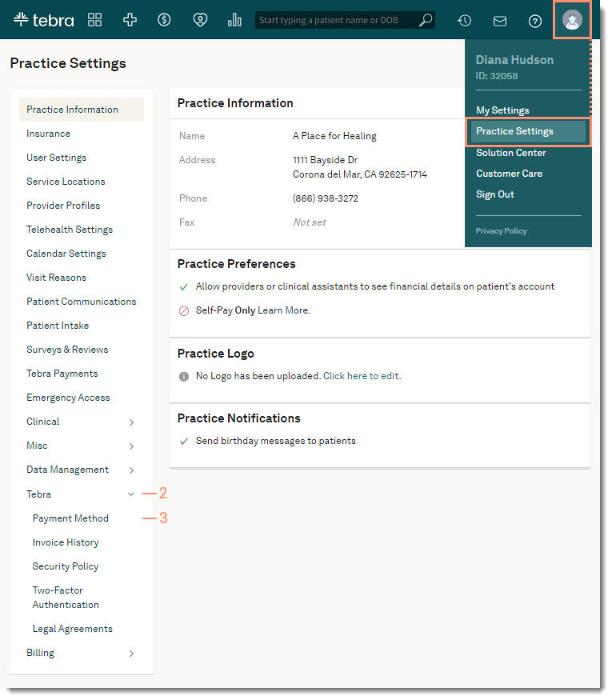The width and height of the screenshot is (612, 700).
Task: Expand the Clinical settings section
Action: tap(131, 422)
